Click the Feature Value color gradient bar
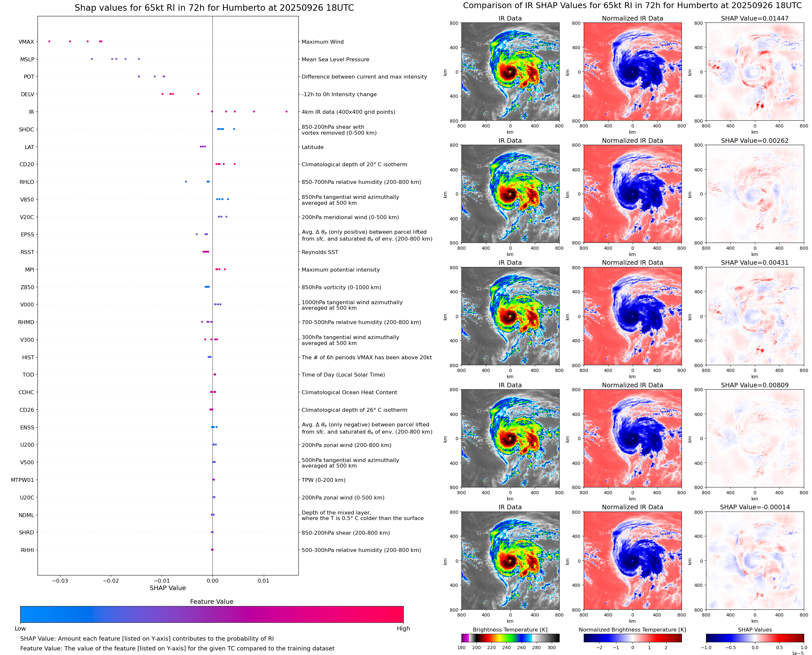812x655 pixels. click(211, 614)
